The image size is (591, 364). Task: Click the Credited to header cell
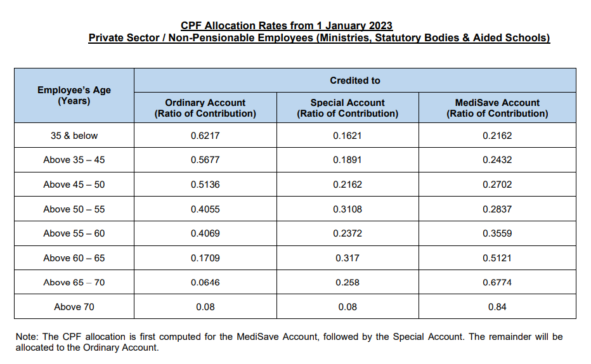(x=355, y=81)
